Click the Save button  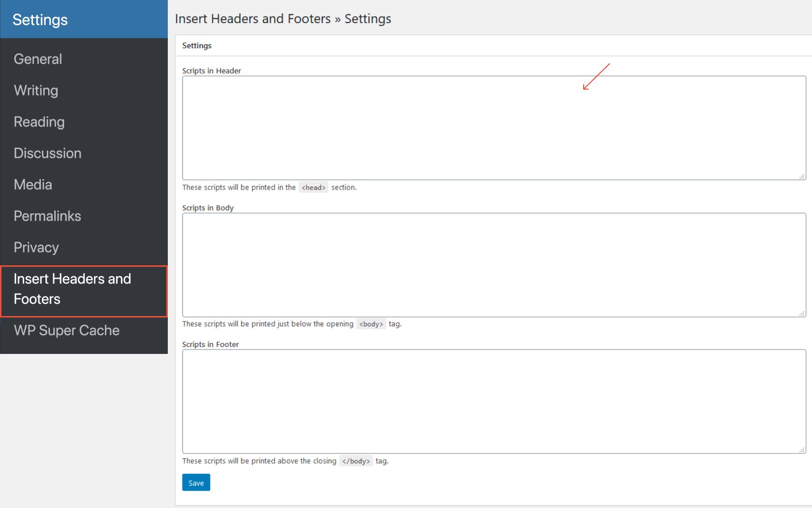pyautogui.click(x=195, y=482)
